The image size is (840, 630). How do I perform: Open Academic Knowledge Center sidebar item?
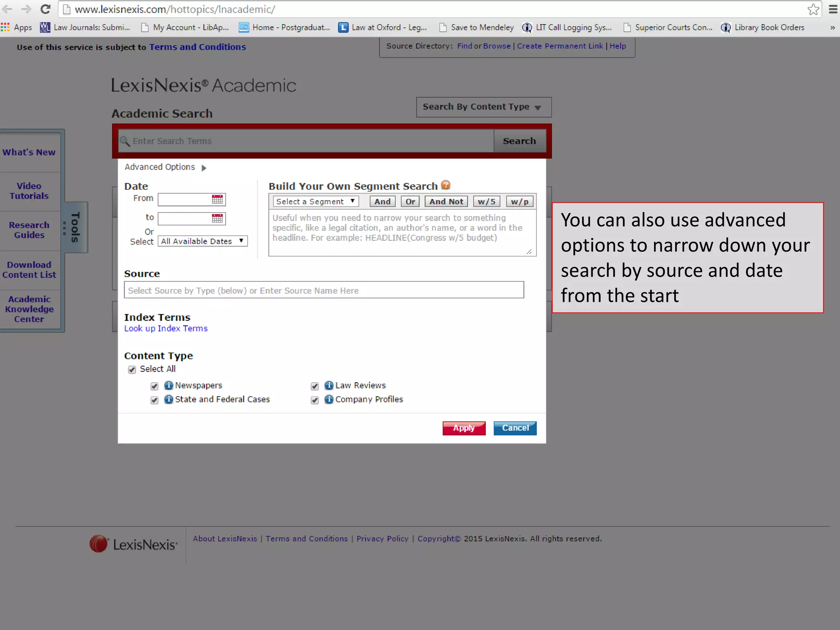coord(29,309)
